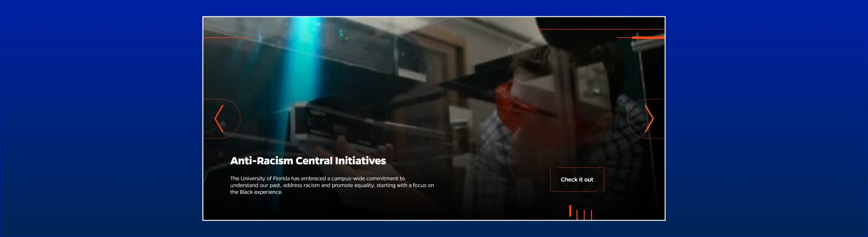Click the thick orange bar at top-right corner

tap(648, 37)
